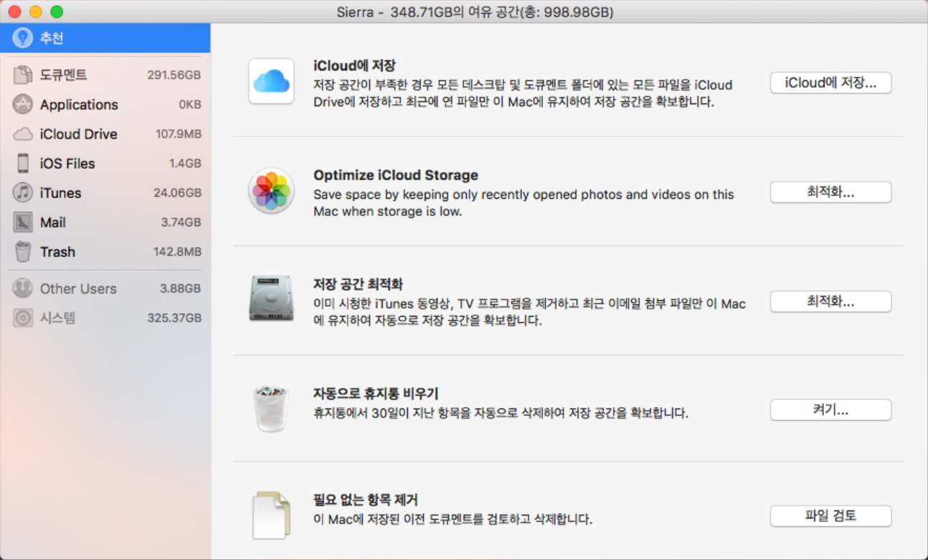The width and height of the screenshot is (928, 560).
Task: Click the large iCloud cloud icon
Action: coord(271,81)
